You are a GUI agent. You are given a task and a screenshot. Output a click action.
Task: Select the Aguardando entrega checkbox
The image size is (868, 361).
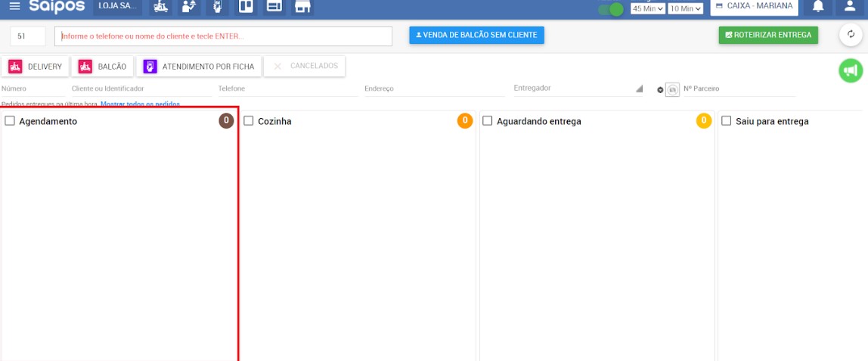tap(488, 121)
